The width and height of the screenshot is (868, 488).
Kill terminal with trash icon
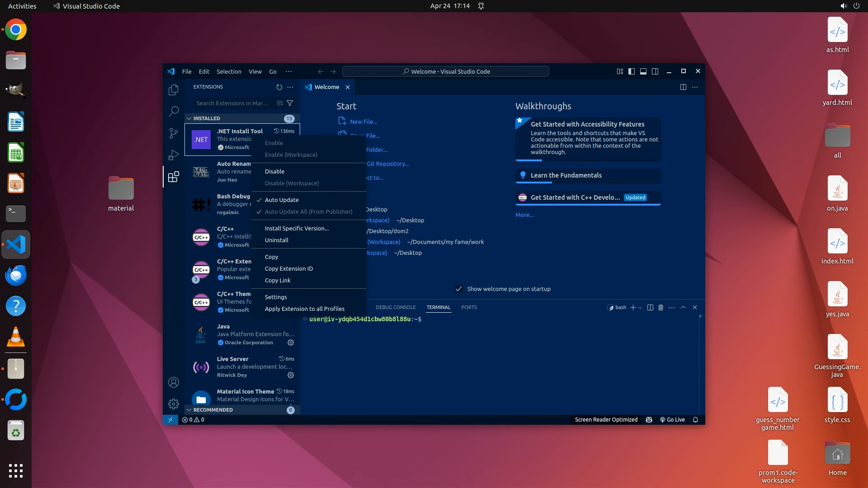pyautogui.click(x=660, y=308)
